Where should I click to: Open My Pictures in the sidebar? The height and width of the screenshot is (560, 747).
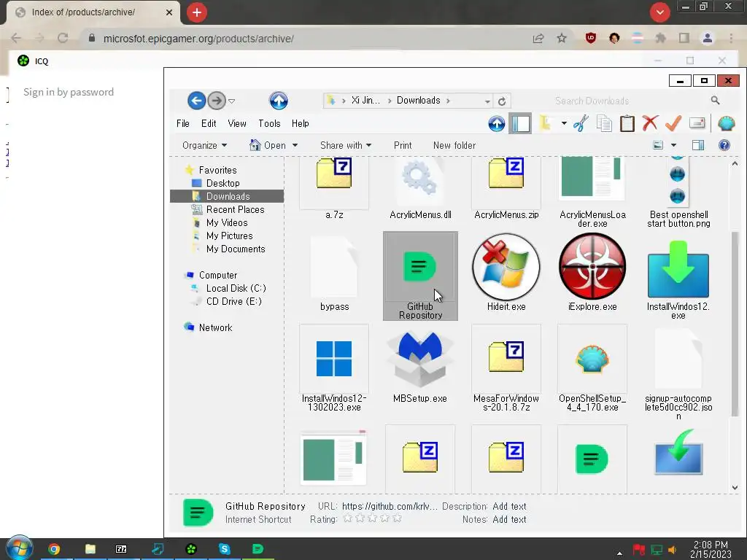(x=229, y=236)
